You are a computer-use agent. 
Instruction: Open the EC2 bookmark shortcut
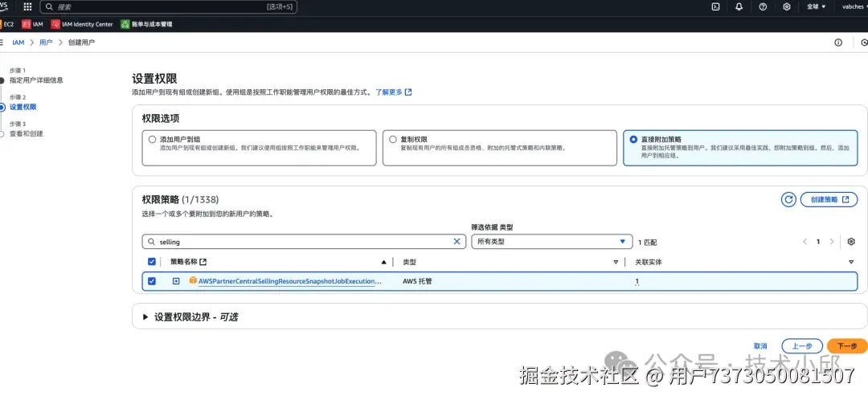click(6, 24)
